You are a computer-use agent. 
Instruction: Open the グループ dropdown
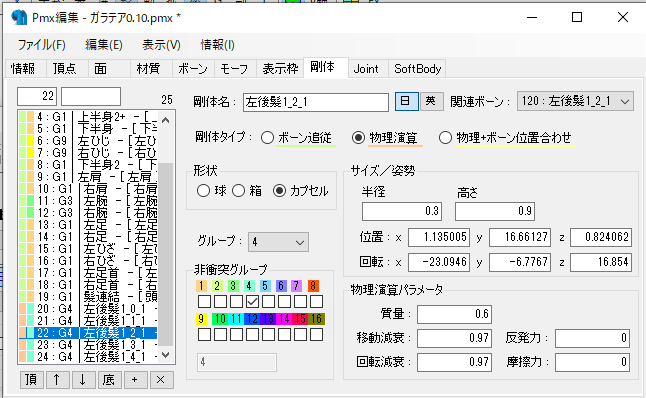[278, 242]
